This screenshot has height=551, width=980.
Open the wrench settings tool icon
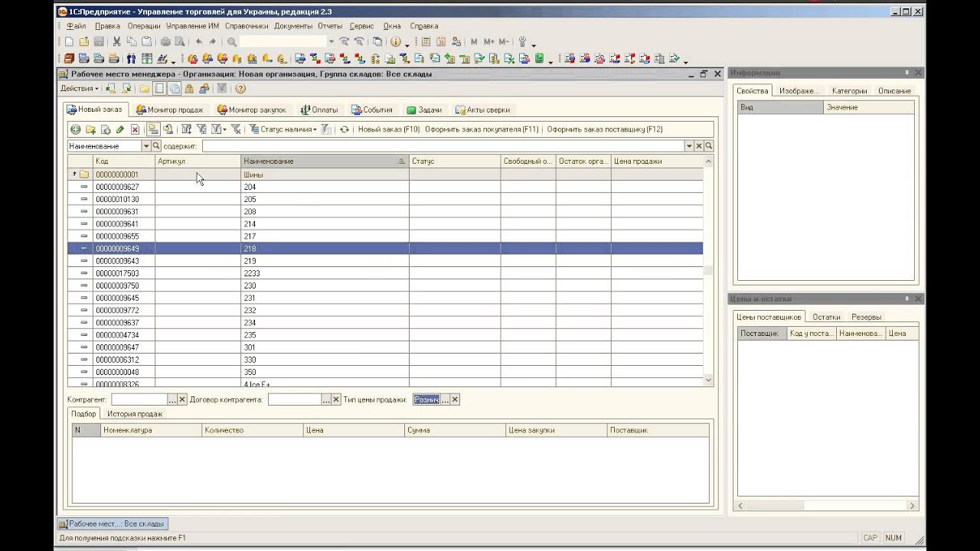tap(522, 41)
